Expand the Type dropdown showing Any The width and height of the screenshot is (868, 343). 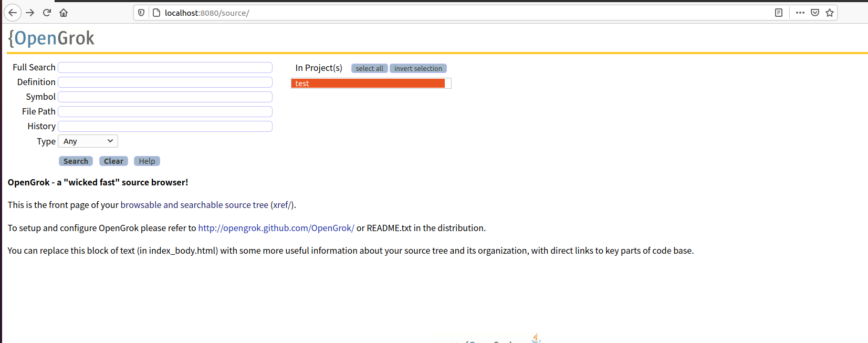(x=88, y=141)
